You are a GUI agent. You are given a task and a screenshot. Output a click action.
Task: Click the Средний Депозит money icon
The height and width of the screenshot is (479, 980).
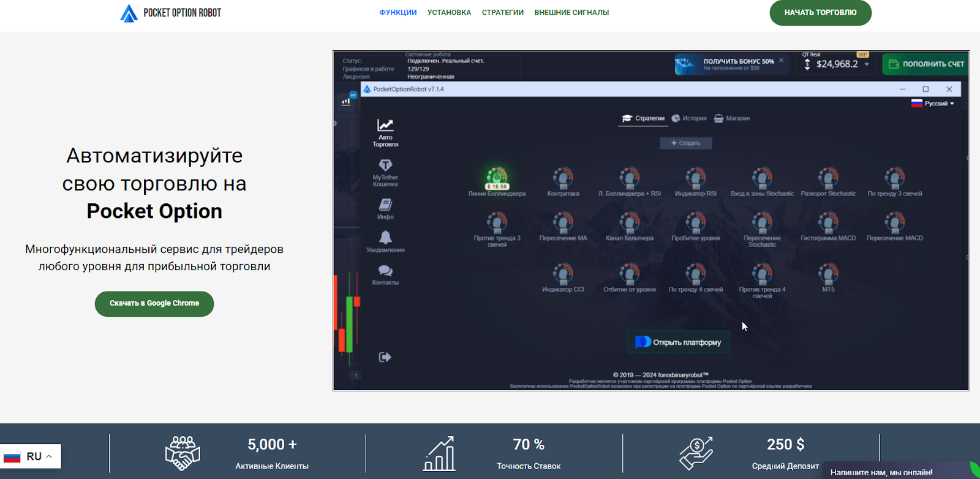point(696,453)
